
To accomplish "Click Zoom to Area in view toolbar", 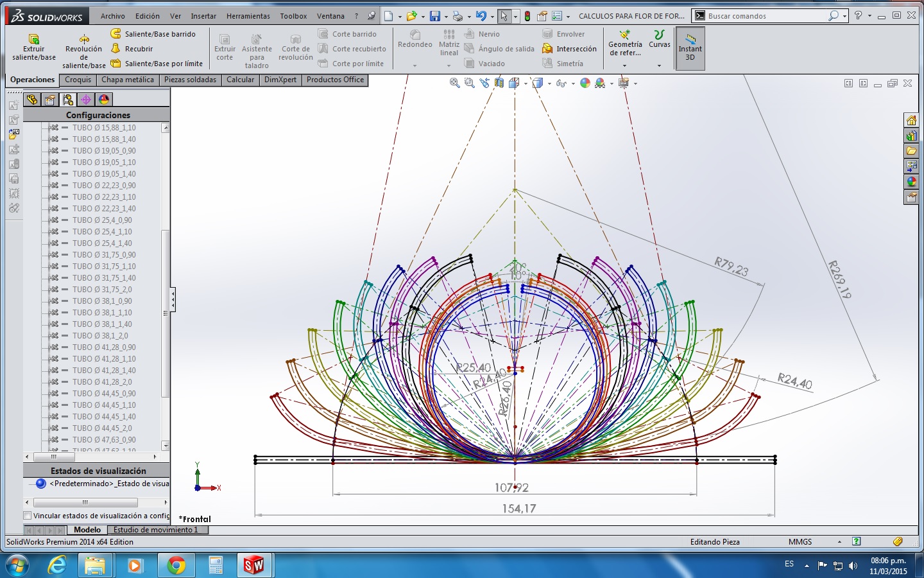I will [469, 83].
